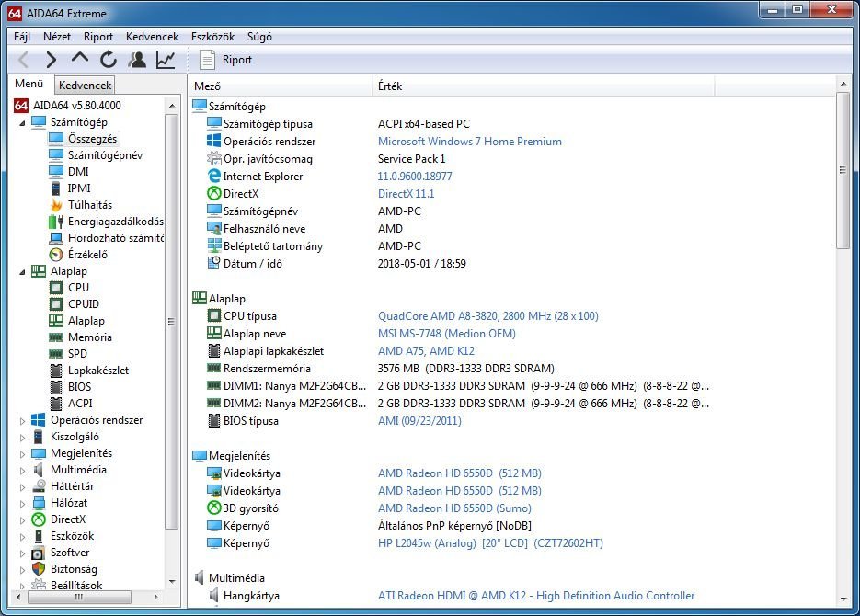The image size is (860, 616).
Task: Select BIOS in the tree
Action: click(x=79, y=386)
